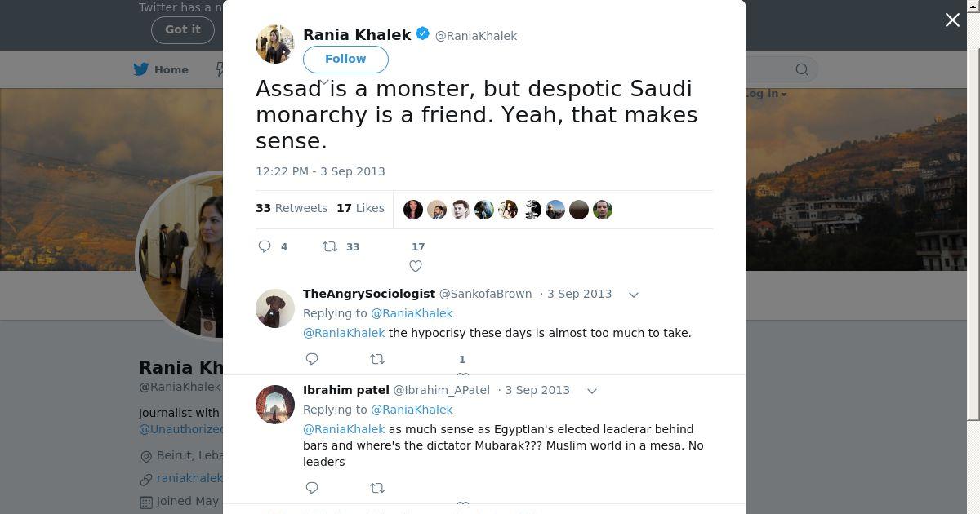This screenshot has width=980, height=514.
Task: Expand Ibrahim patel tweet options menu
Action: pos(592,391)
